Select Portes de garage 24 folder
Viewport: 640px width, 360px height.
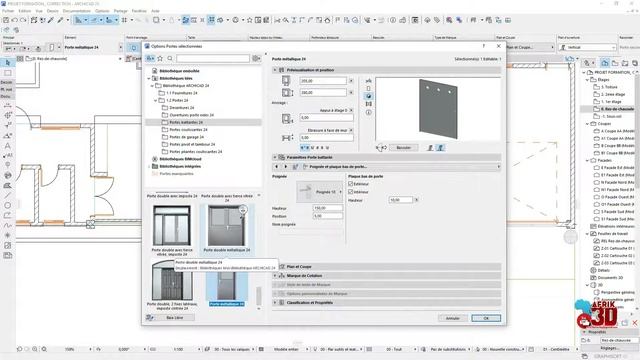tap(186, 137)
